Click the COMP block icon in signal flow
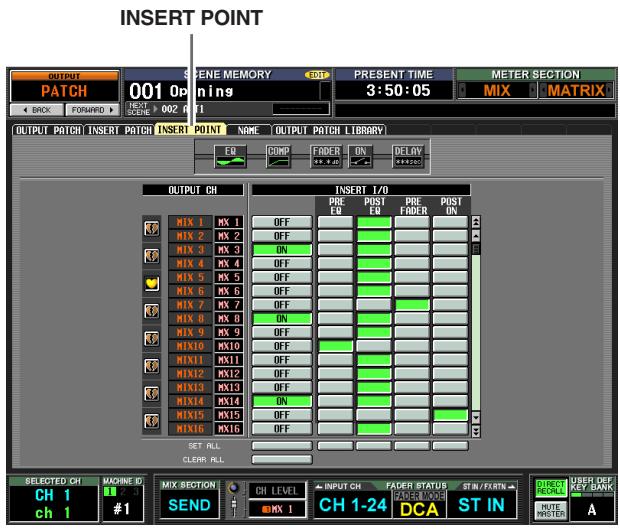The width and height of the screenshot is (620, 529). click(x=278, y=156)
